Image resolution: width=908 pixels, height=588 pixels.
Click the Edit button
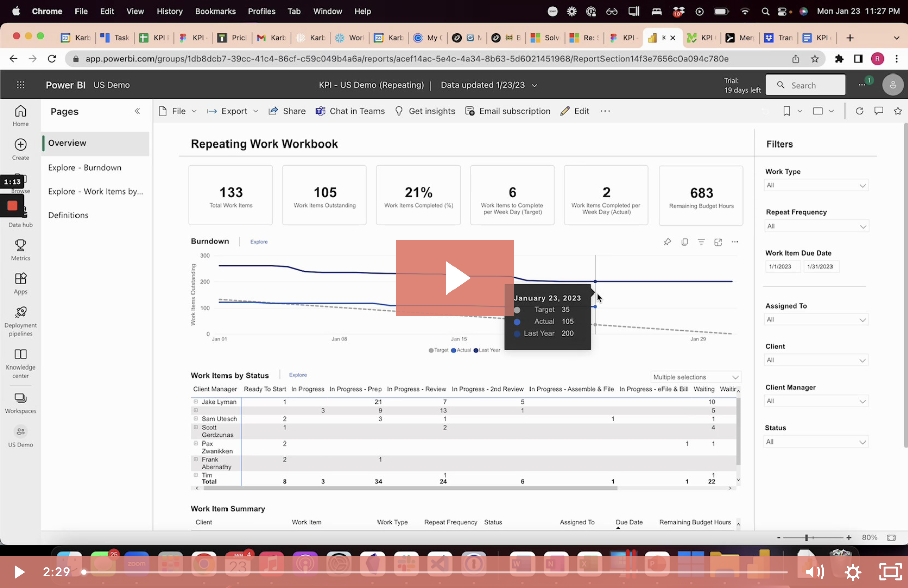[x=575, y=111]
